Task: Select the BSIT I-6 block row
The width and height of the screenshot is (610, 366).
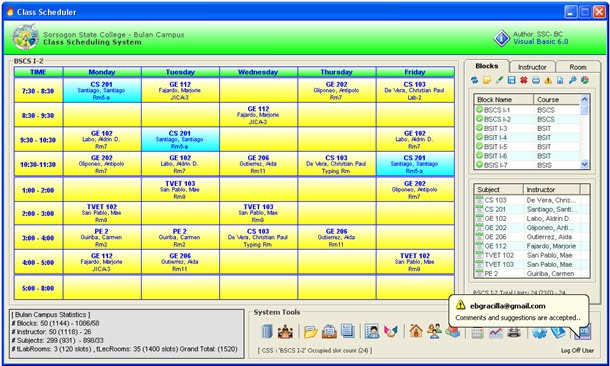Action: [x=527, y=156]
